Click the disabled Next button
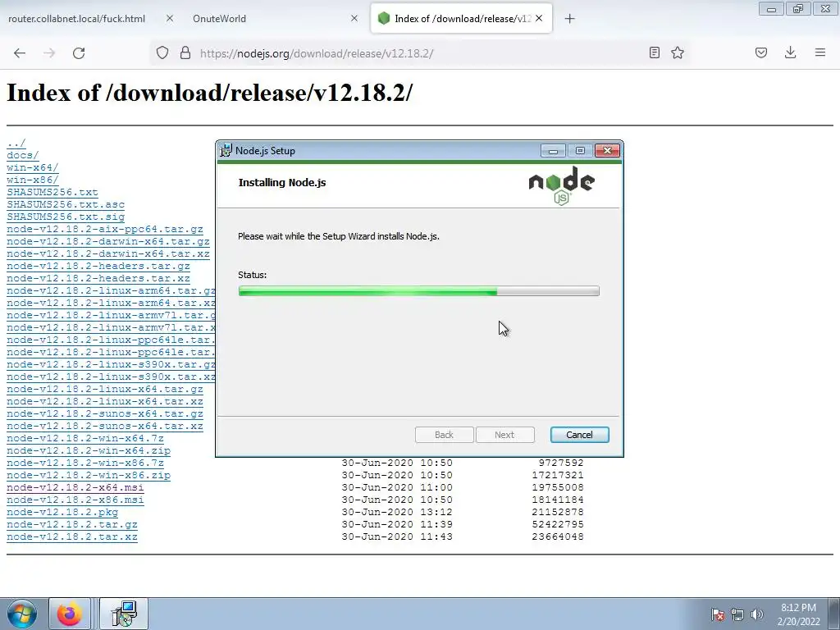This screenshot has height=630, width=840. click(x=504, y=435)
